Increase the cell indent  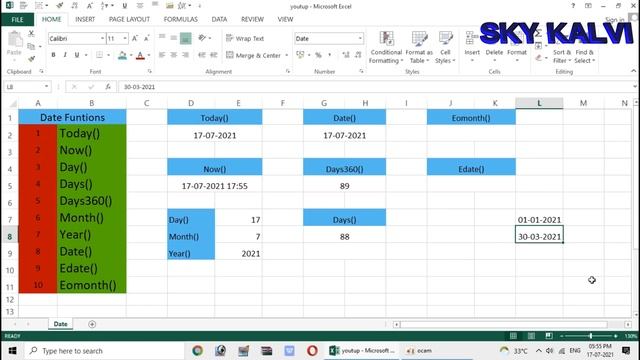click(x=213, y=55)
